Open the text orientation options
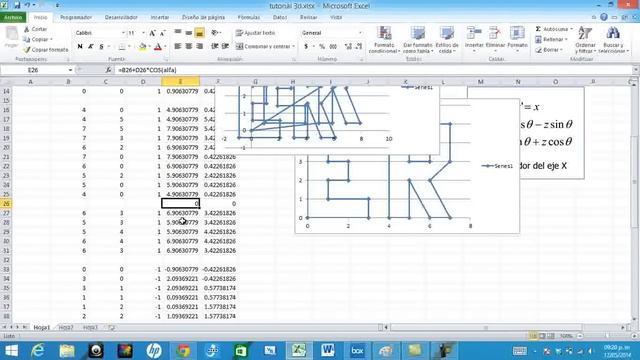This screenshot has height=360, width=640. pos(216,33)
